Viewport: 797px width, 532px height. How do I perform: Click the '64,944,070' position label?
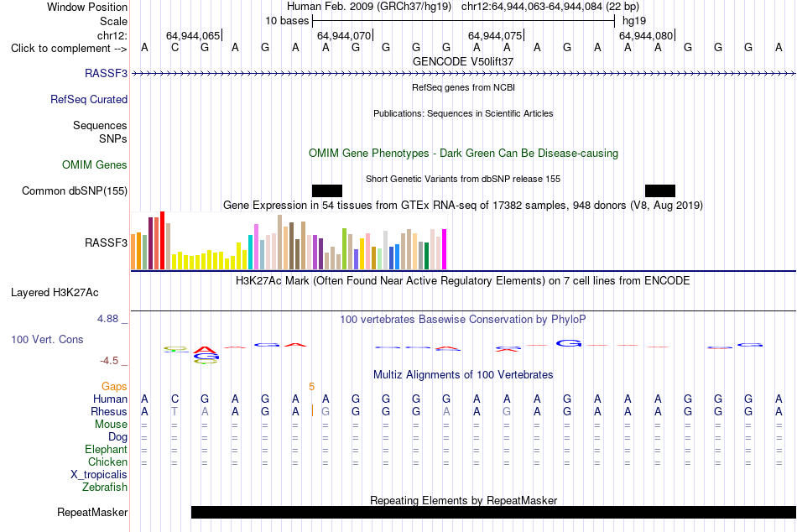(x=344, y=35)
